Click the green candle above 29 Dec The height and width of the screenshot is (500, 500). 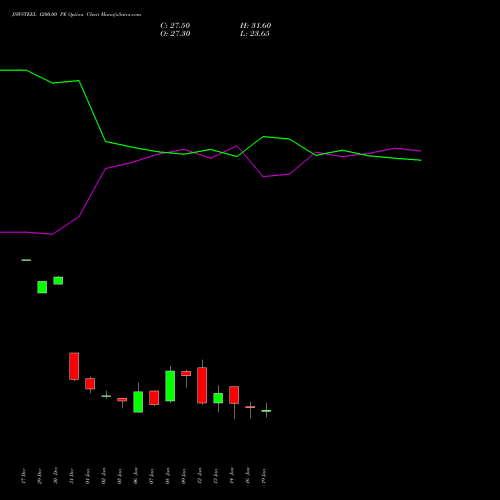42,287
